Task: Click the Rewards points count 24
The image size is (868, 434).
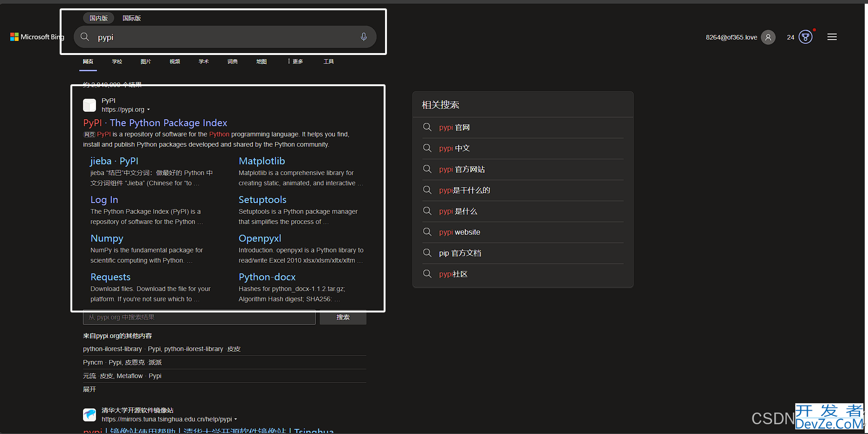Action: tap(791, 37)
